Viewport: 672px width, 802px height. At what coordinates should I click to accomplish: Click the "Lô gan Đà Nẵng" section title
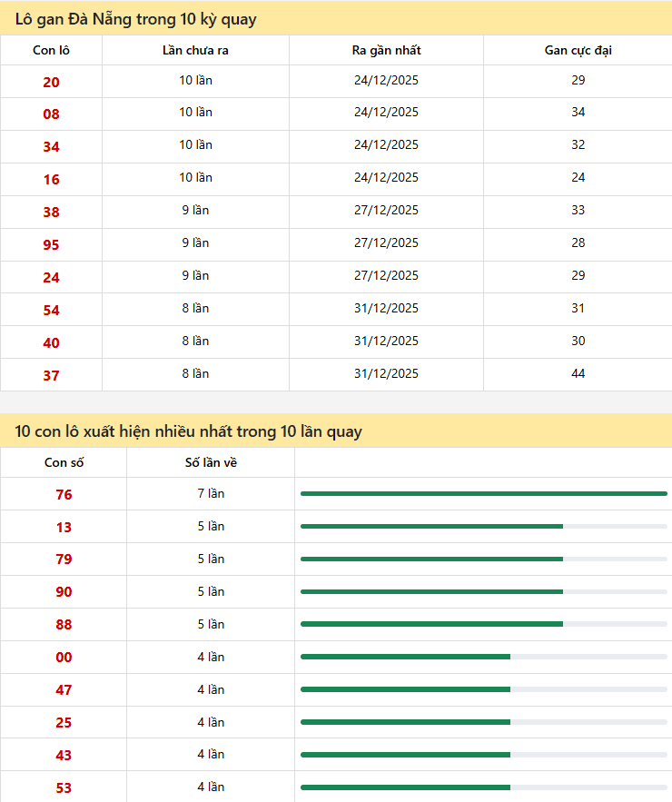point(136,18)
